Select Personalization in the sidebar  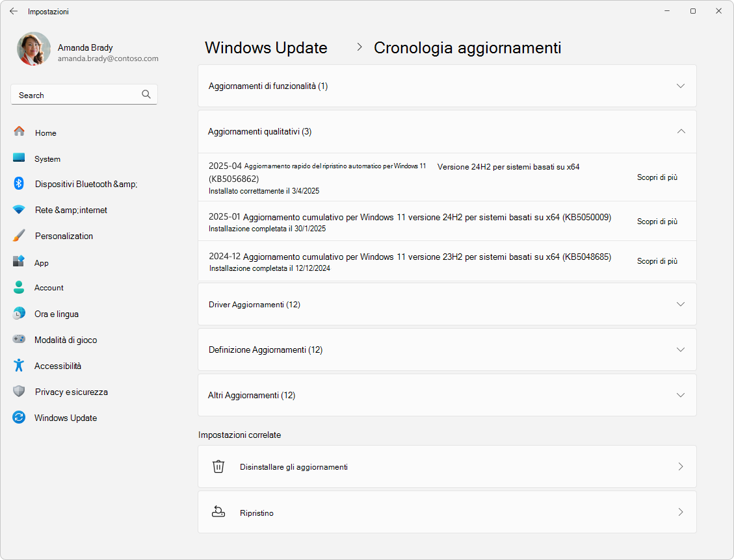coord(64,236)
